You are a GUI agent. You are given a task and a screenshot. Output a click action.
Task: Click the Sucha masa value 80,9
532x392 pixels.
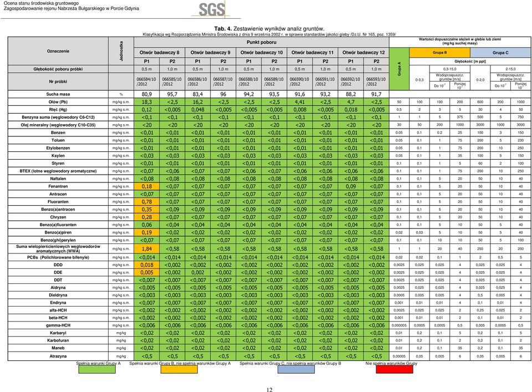tap(146, 94)
